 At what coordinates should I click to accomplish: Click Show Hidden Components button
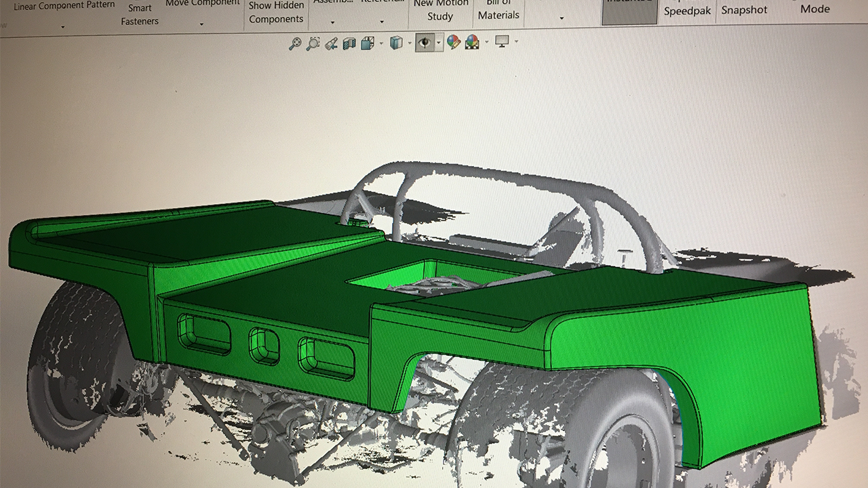pos(276,12)
